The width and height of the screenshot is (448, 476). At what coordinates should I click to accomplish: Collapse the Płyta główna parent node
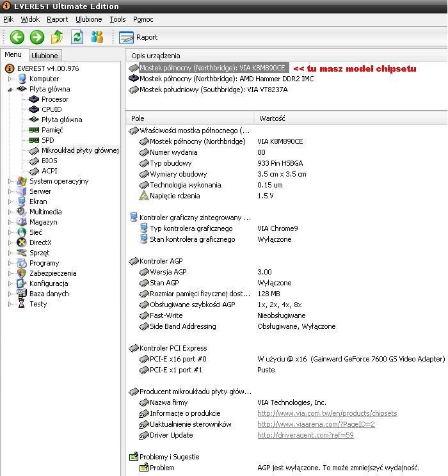[x=10, y=90]
